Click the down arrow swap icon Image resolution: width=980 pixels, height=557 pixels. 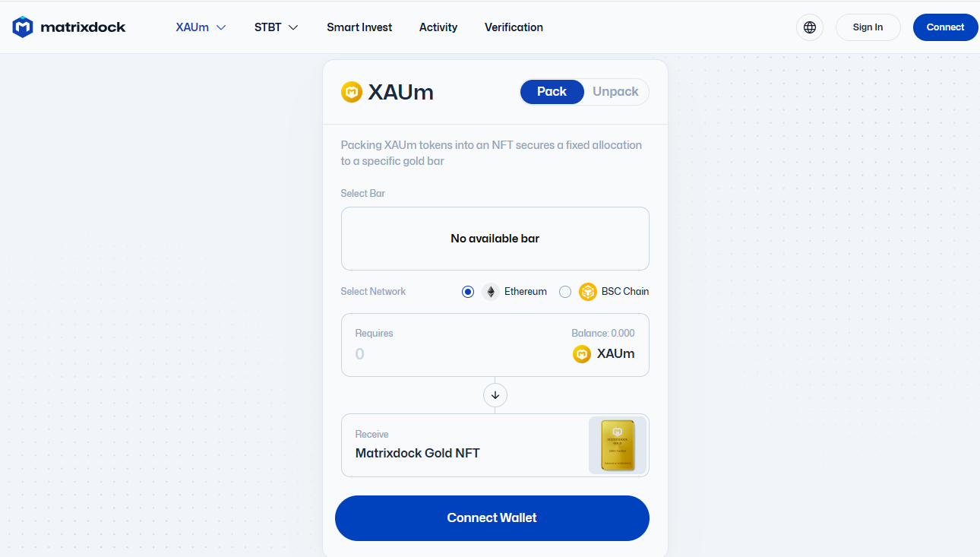(495, 395)
